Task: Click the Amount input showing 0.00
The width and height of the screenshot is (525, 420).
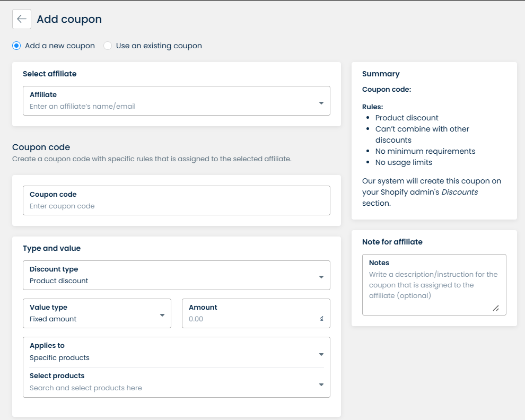Action: click(x=249, y=319)
